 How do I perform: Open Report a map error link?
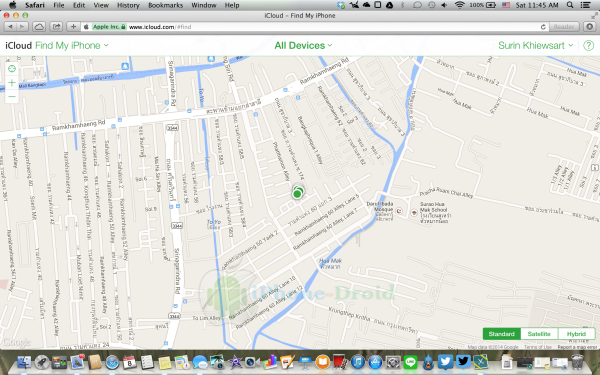tap(577, 347)
